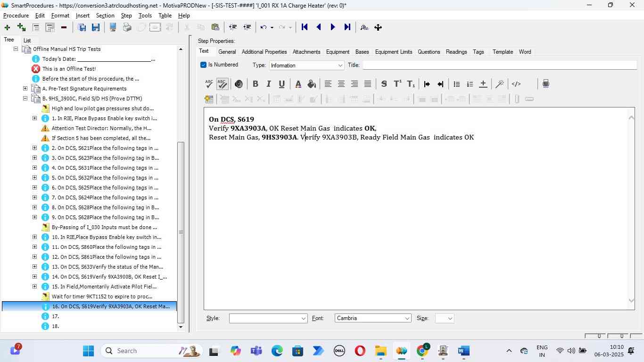Go to previous step arrow icon
The height and width of the screenshot is (362, 644).
[x=319, y=27]
